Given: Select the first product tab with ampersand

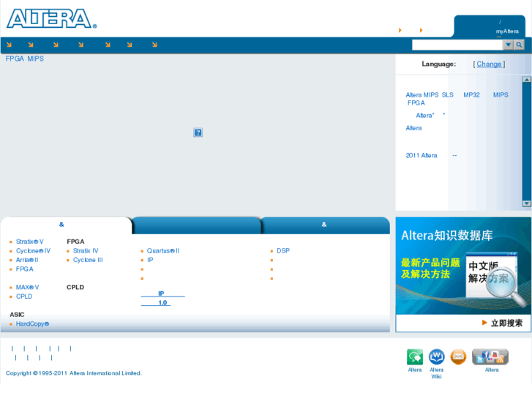Looking at the screenshot, I should click(x=66, y=225).
